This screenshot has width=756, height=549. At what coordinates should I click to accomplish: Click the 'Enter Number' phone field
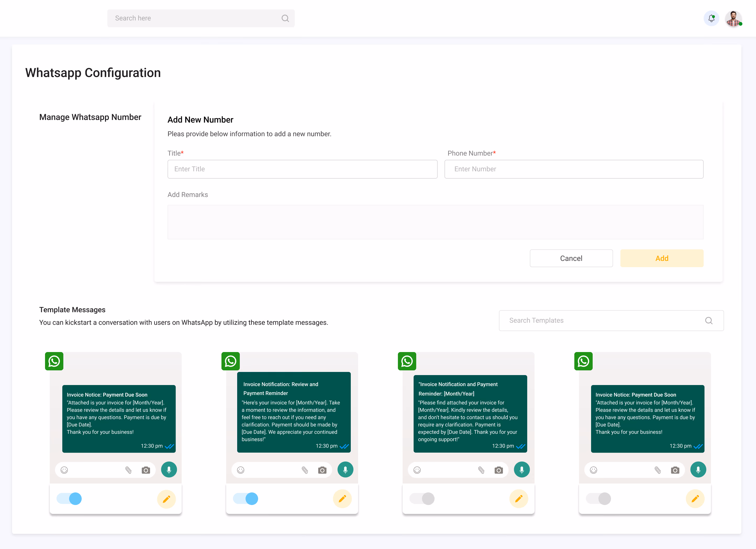click(574, 169)
